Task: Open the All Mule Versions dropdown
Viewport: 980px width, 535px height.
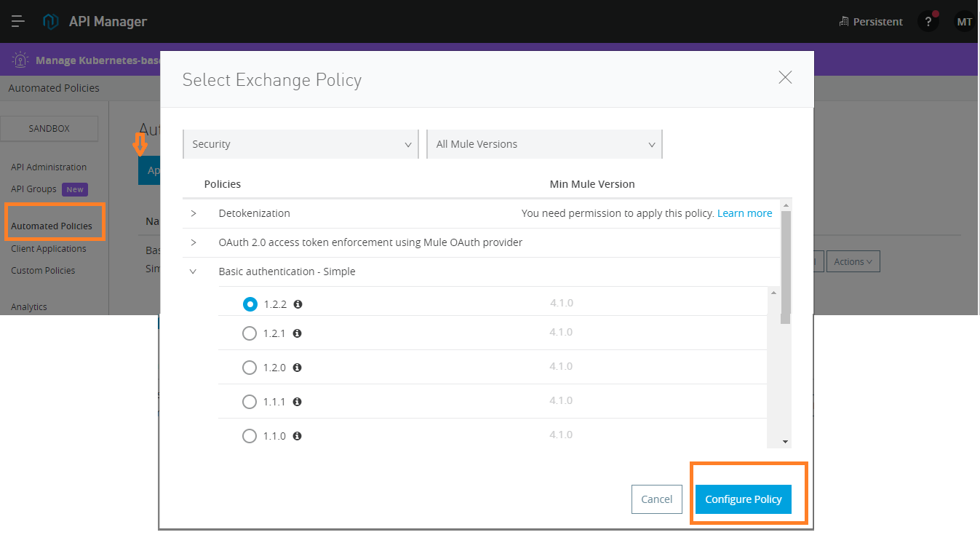Action: tap(544, 144)
